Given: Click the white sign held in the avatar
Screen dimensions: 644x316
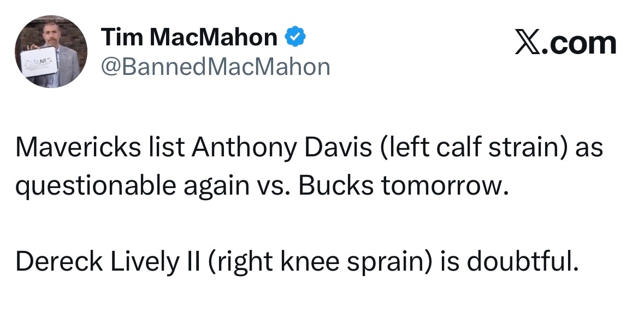Looking at the screenshot, I should tap(38, 63).
